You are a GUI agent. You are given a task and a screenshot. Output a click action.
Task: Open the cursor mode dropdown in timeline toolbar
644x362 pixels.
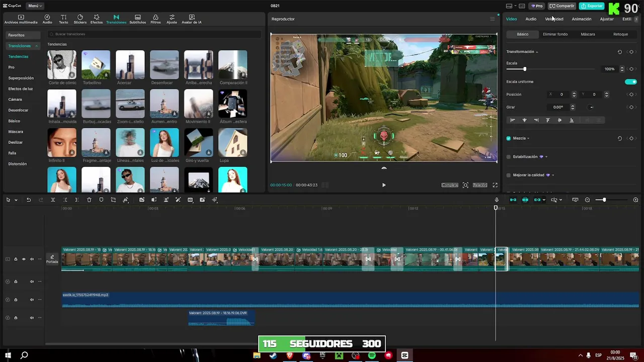[x=560, y=200]
